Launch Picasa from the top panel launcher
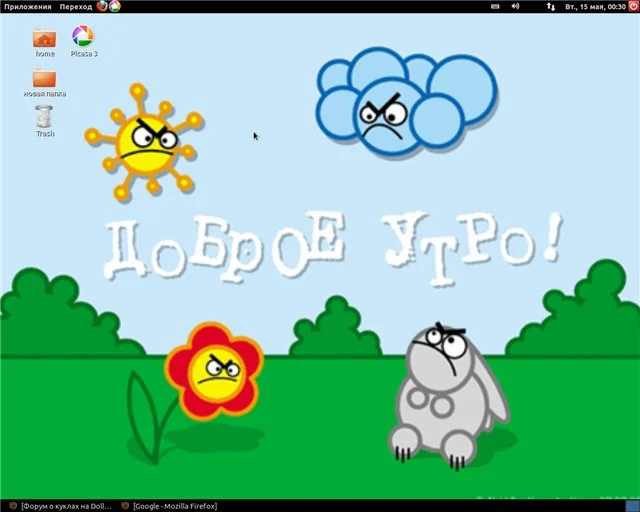The image size is (640, 512). (x=115, y=6)
